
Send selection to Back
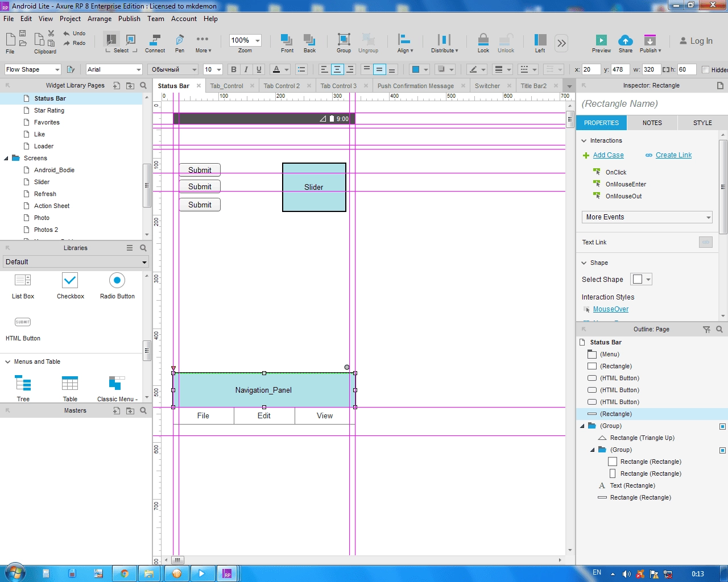(x=309, y=43)
